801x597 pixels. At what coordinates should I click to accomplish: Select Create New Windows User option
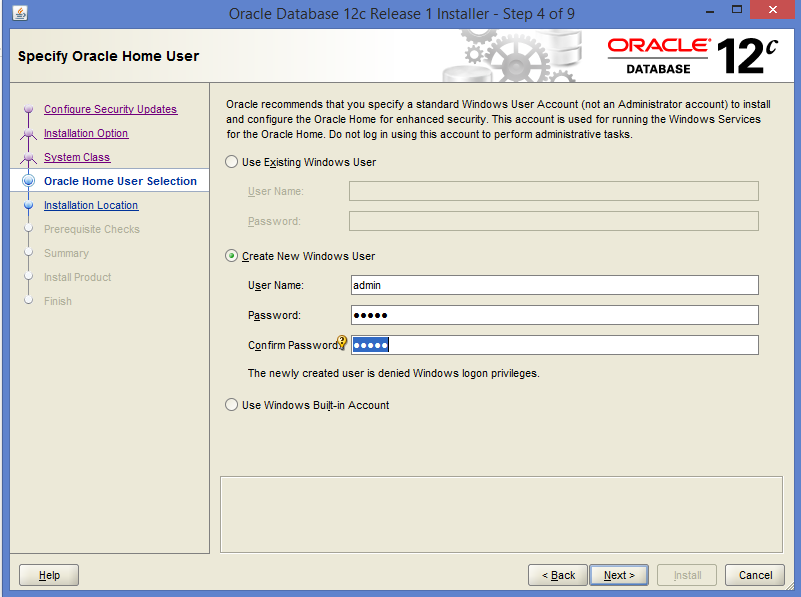point(231,256)
